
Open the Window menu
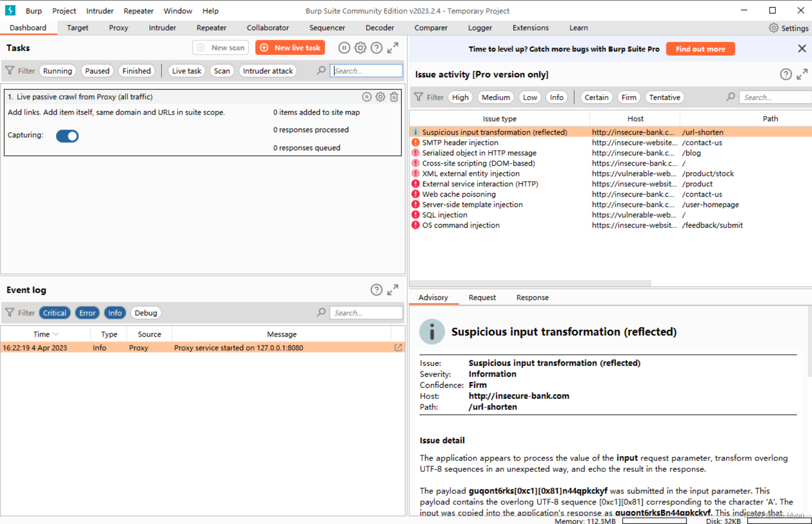178,11
